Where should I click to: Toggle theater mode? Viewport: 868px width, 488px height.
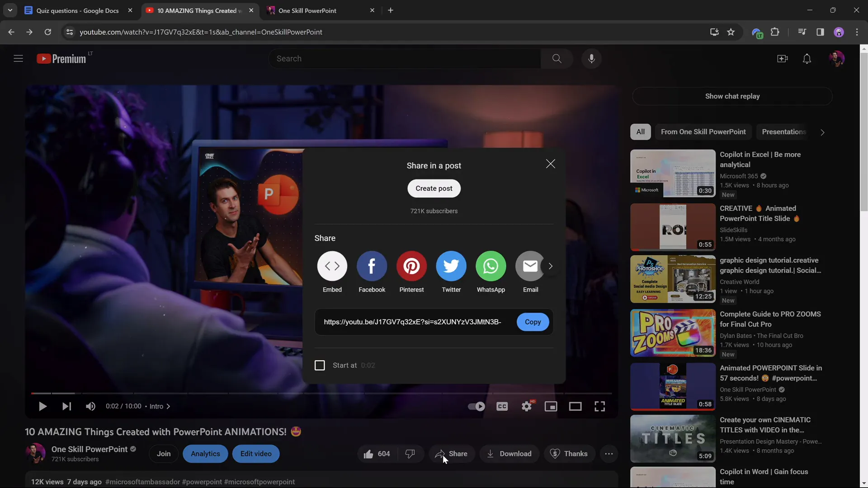pos(575,406)
